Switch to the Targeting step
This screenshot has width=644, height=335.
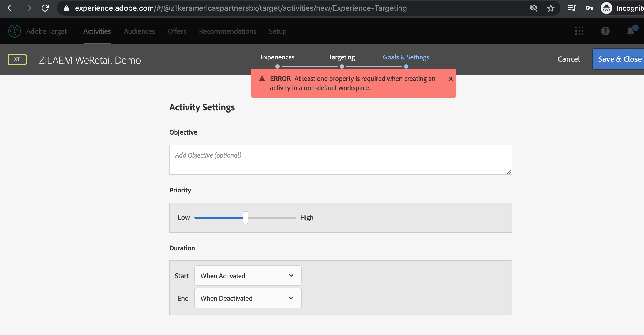(342, 57)
